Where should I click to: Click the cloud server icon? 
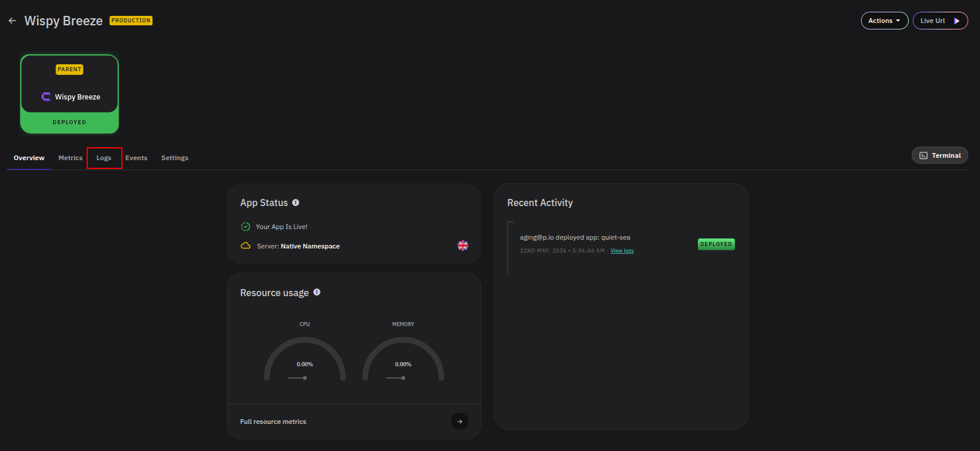[246, 246]
